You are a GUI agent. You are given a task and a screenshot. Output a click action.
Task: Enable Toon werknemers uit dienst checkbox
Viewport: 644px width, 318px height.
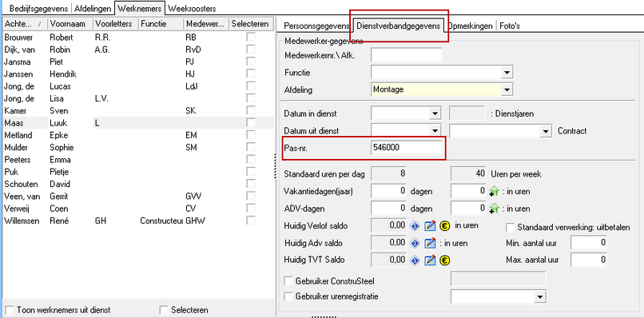pyautogui.click(x=10, y=309)
